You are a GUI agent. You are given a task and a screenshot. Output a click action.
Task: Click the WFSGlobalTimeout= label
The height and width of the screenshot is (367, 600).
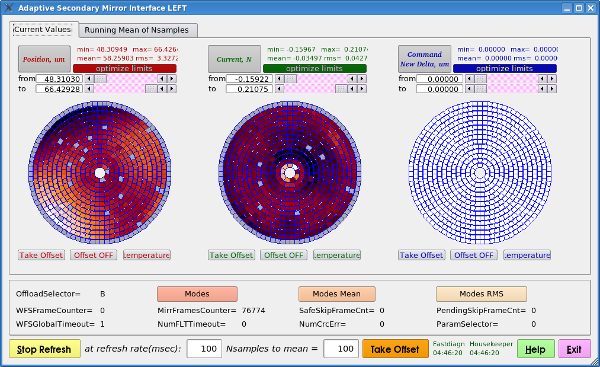[x=55, y=324]
